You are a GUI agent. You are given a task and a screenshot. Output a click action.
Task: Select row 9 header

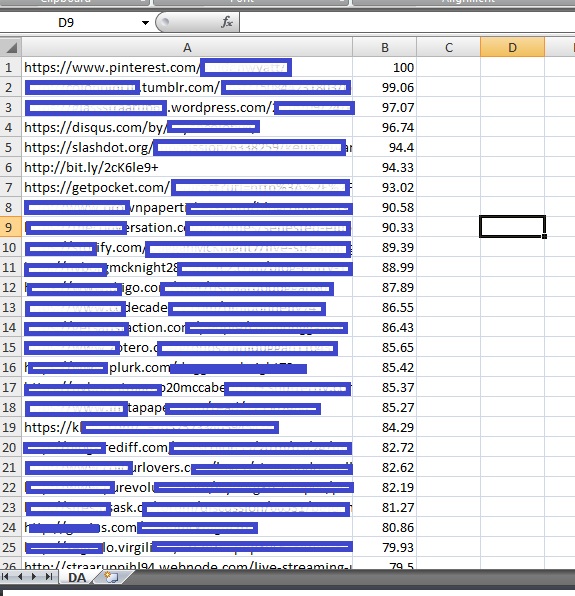tap(11, 227)
